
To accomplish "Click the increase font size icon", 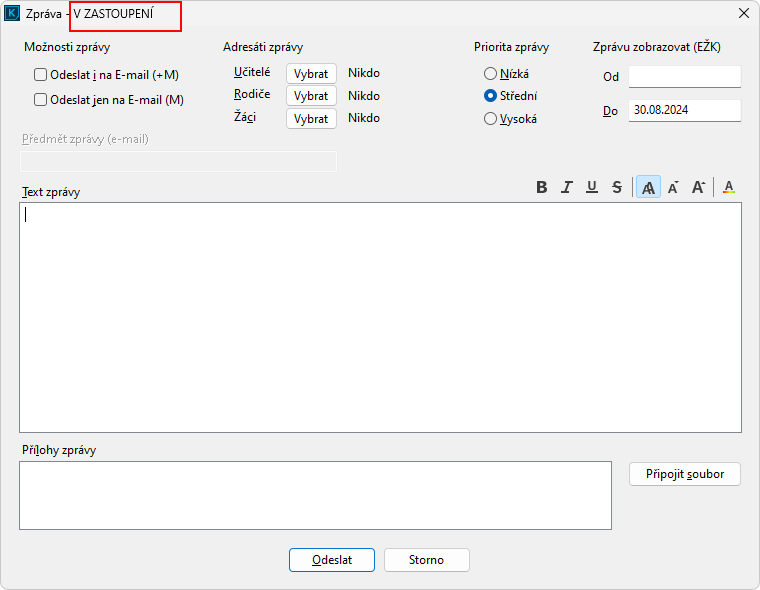I will click(698, 187).
